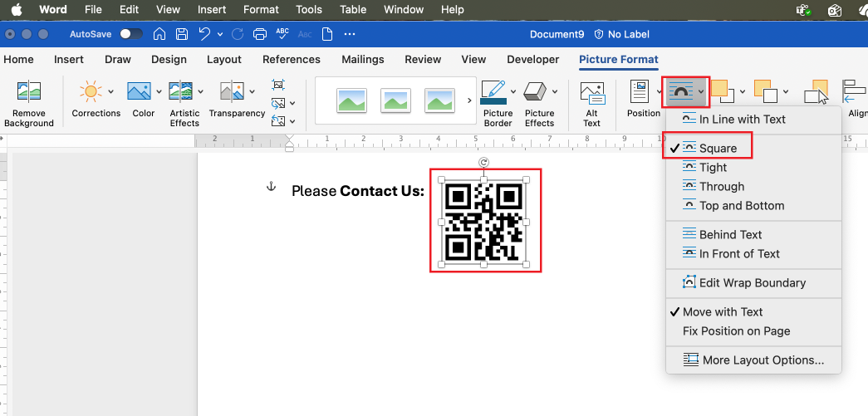Viewport: 868px width, 416px height.
Task: Open the Table menu in menu bar
Action: click(x=353, y=10)
